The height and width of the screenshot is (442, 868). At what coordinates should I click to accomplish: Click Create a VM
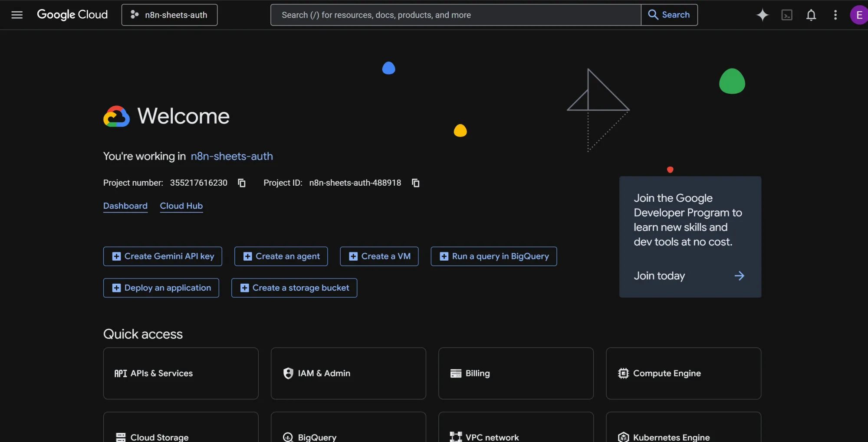click(x=379, y=256)
